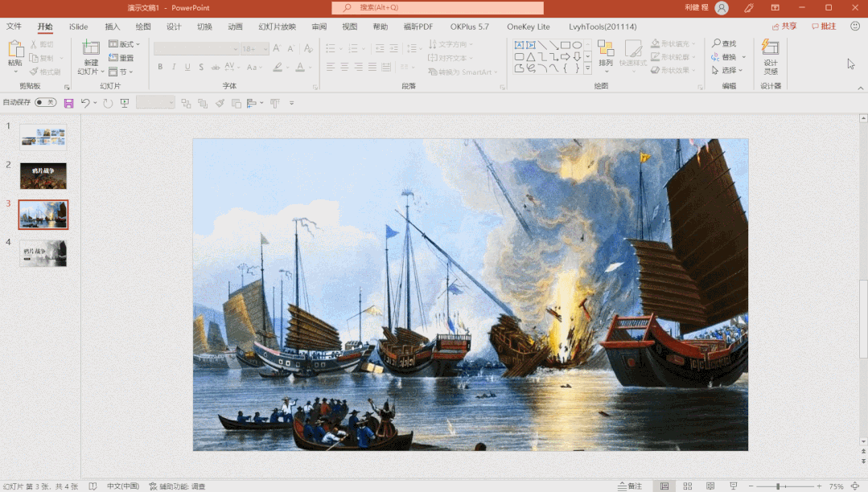Select the Rectangle shape in shapes gallery

point(566,45)
